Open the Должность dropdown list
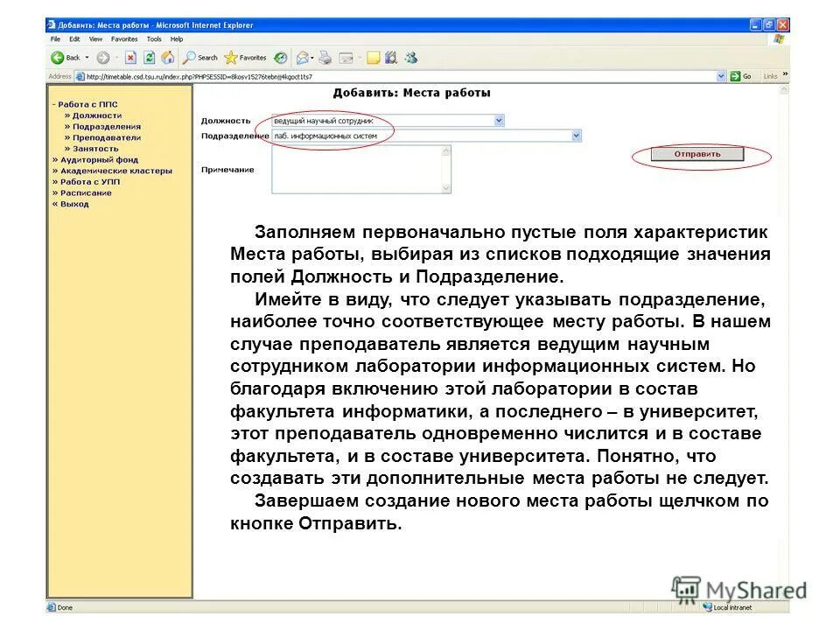The height and width of the screenshot is (630, 840). coord(388,121)
